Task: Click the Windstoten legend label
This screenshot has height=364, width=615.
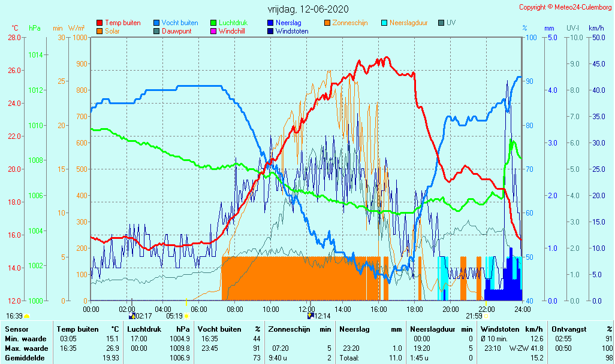Action: pos(292,31)
